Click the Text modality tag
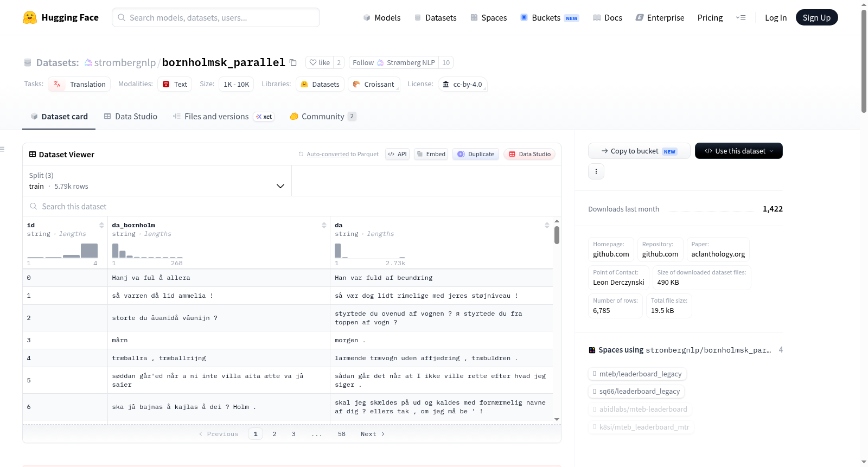868x467 pixels. (x=175, y=84)
